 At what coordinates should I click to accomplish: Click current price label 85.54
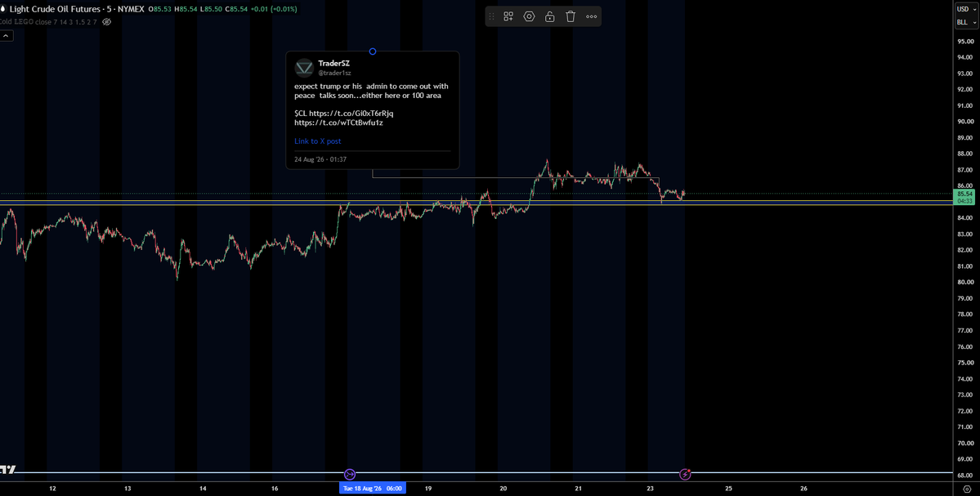965,194
